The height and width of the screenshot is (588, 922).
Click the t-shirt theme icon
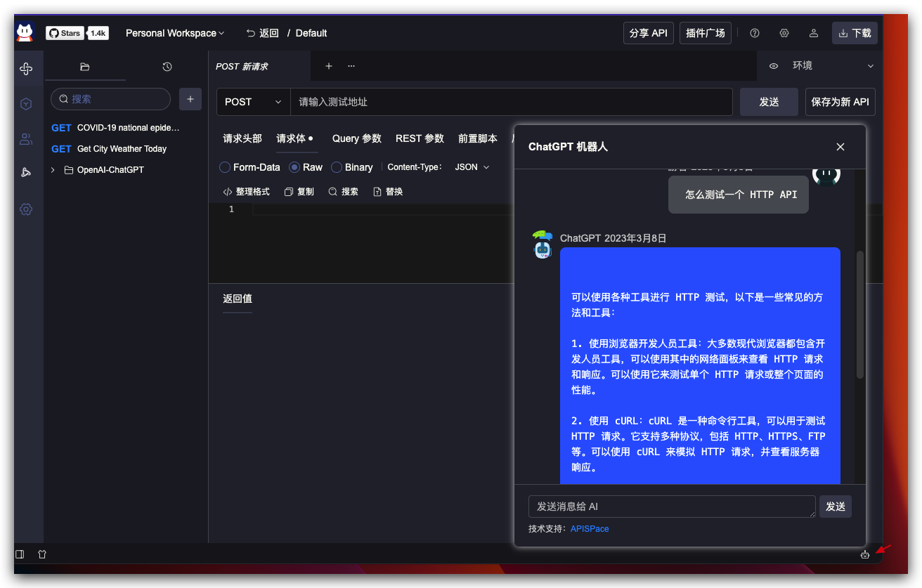[42, 554]
